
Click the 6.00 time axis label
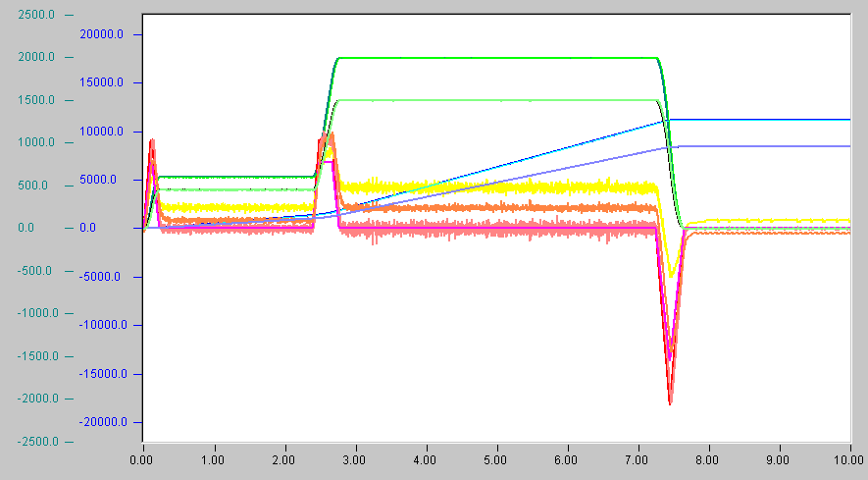565,460
